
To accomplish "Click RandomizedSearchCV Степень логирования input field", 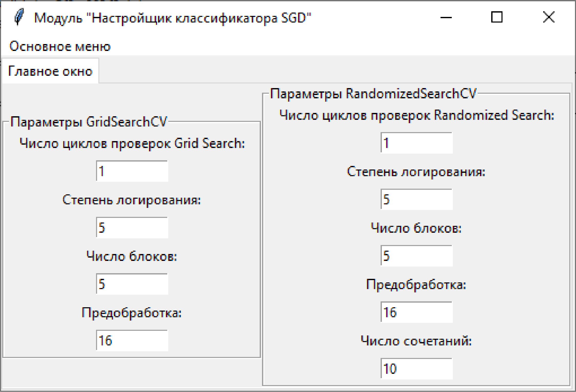I will (x=416, y=199).
